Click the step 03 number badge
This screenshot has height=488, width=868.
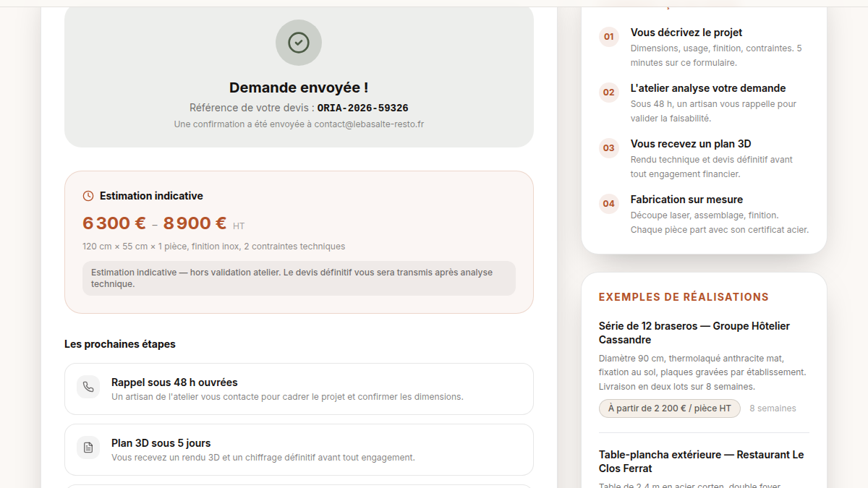609,148
